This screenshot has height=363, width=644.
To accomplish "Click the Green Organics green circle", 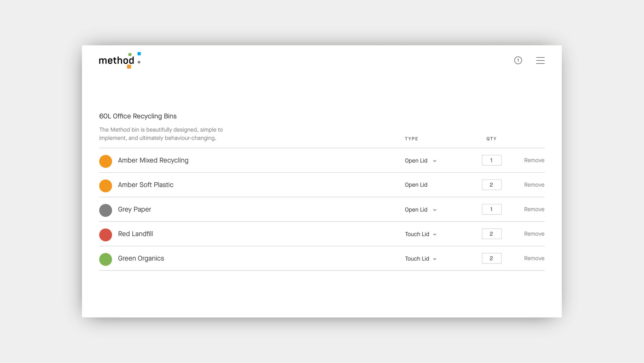I will (106, 259).
